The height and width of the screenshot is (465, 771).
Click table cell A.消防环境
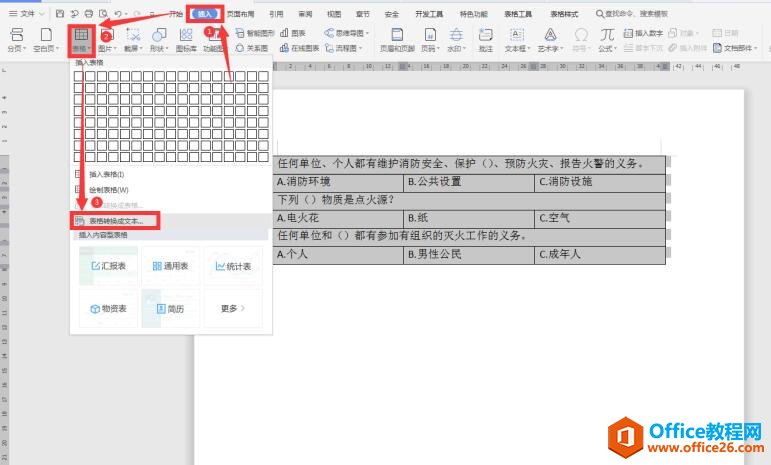pos(338,182)
